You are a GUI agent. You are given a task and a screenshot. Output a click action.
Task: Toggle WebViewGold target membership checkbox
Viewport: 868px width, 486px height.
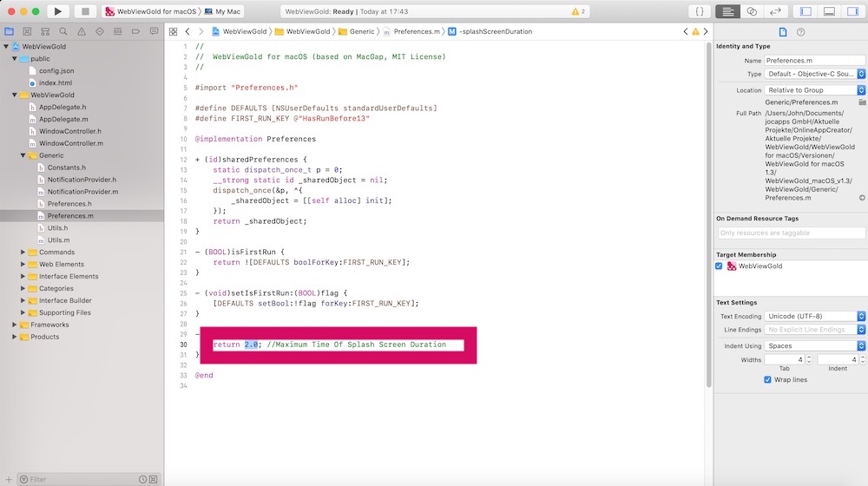(x=719, y=266)
